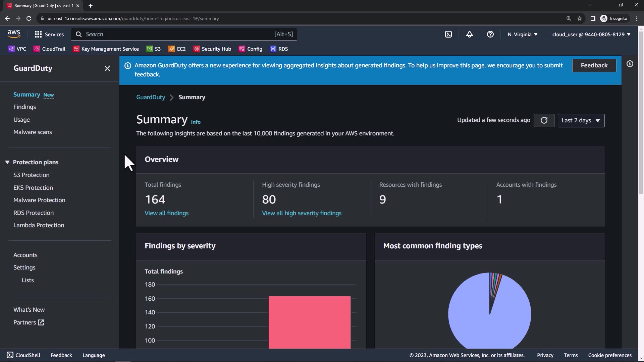Open the N. Virginia region selector

(522, 34)
